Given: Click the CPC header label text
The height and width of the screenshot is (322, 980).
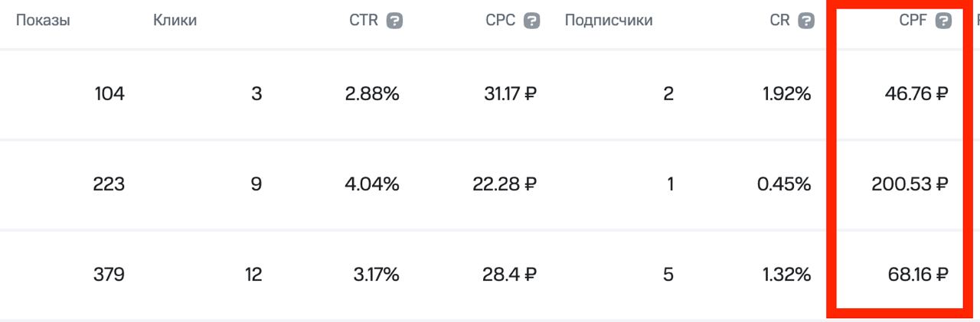Looking at the screenshot, I should click(501, 21).
